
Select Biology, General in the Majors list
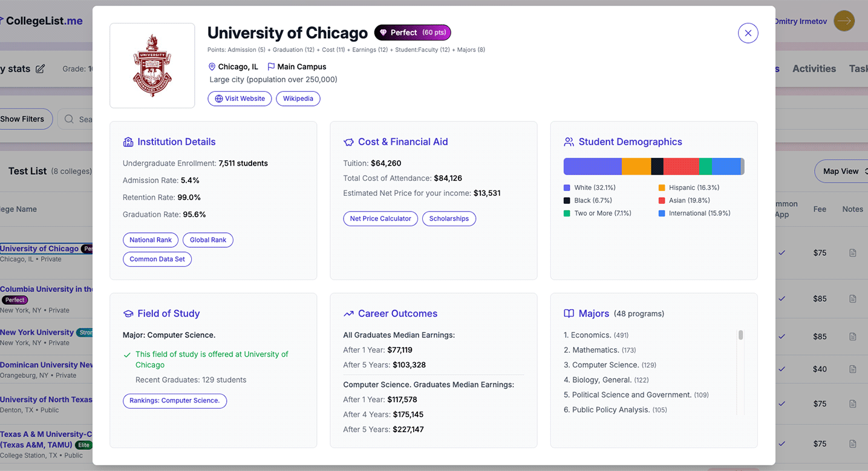point(606,380)
